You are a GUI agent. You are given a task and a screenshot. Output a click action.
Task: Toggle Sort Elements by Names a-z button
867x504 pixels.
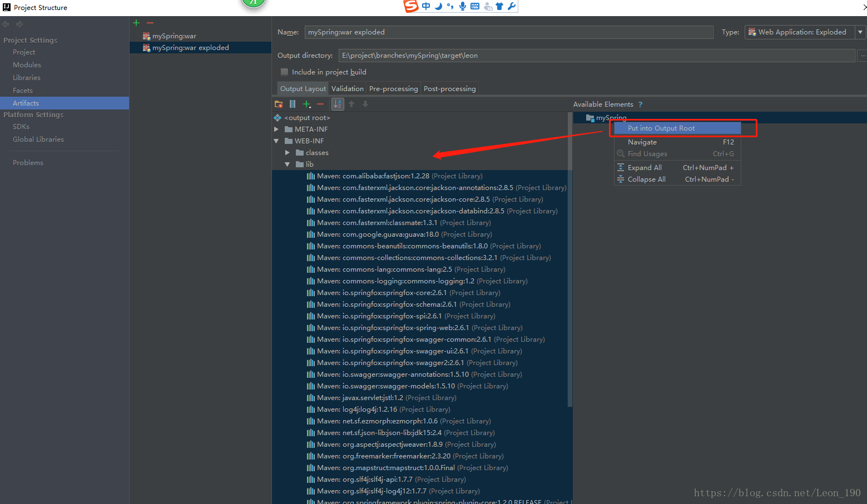click(338, 104)
